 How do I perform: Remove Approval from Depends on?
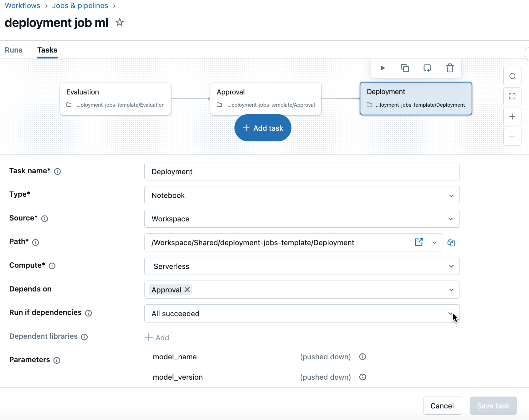click(x=187, y=289)
